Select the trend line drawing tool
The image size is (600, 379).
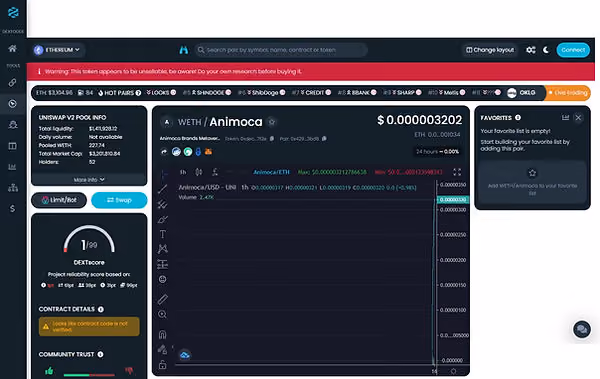tap(163, 189)
